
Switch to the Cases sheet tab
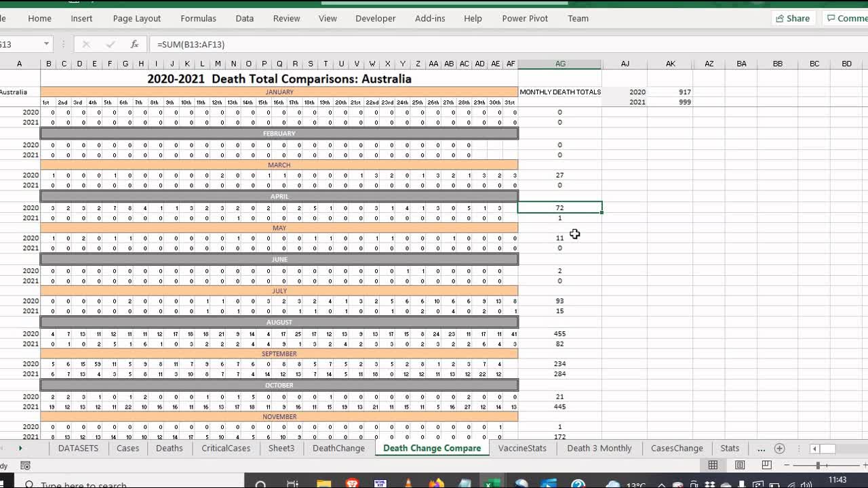point(127,448)
